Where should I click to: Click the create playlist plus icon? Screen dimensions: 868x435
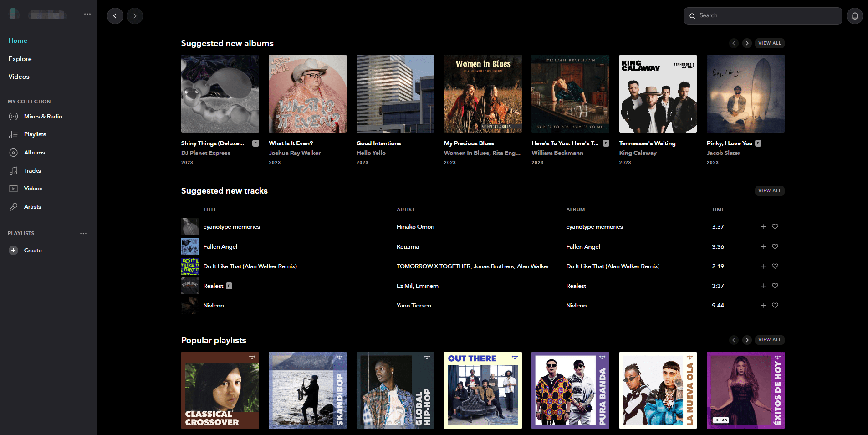click(14, 251)
